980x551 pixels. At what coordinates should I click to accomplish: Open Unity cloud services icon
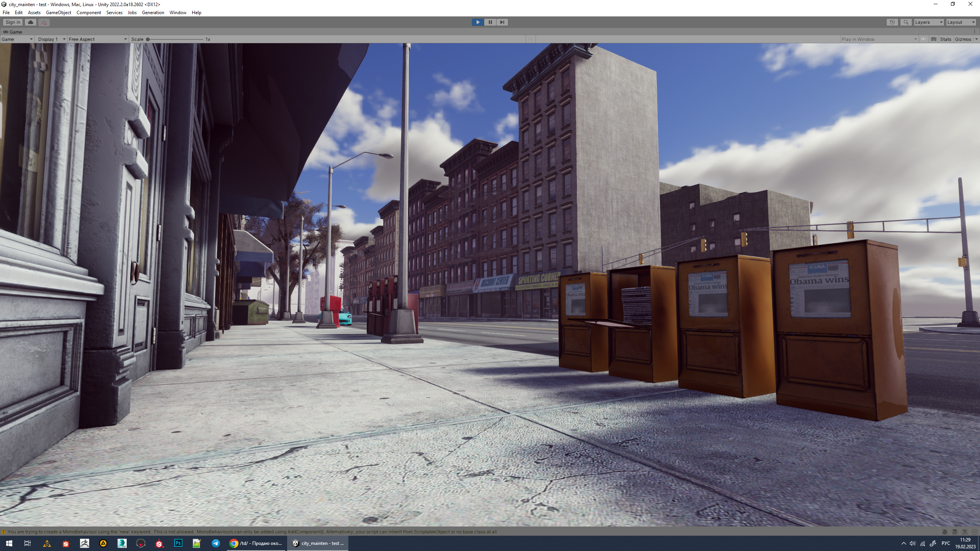31,22
